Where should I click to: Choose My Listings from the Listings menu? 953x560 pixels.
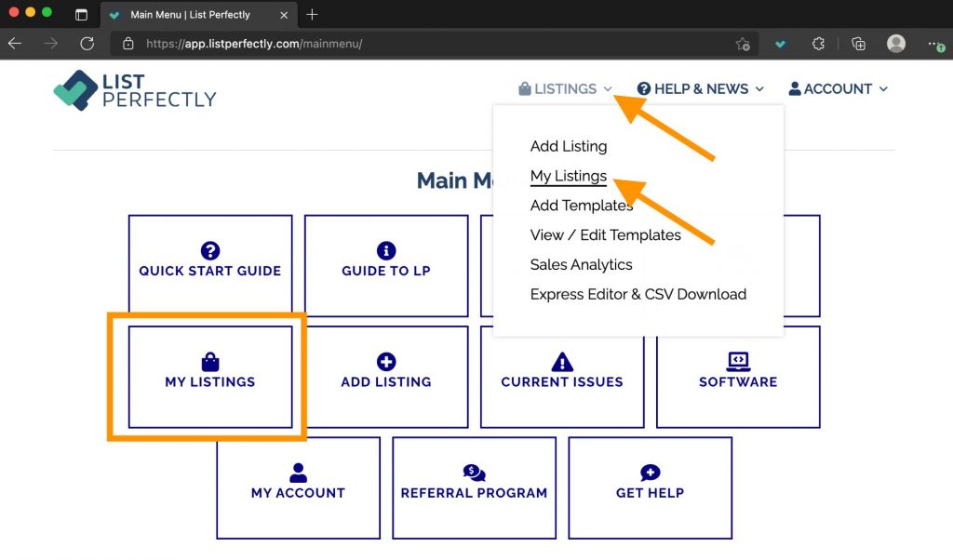[x=569, y=176]
